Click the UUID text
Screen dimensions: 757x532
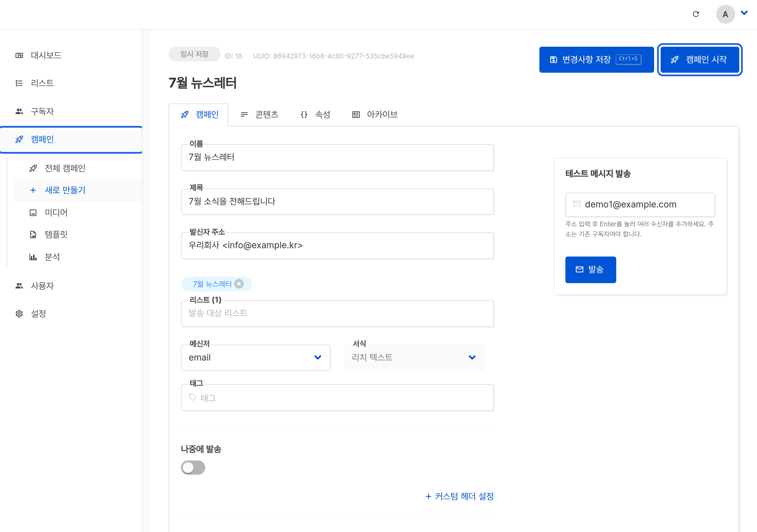333,56
